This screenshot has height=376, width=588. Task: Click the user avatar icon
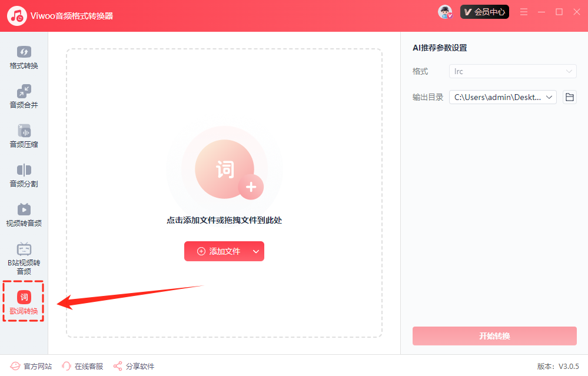tap(445, 12)
